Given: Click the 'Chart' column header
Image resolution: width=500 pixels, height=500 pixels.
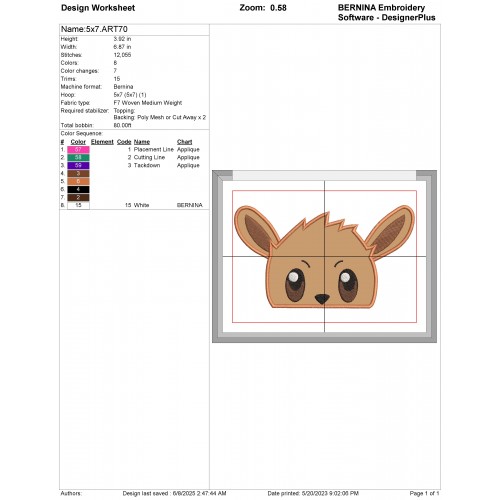Looking at the screenshot, I should tap(185, 142).
